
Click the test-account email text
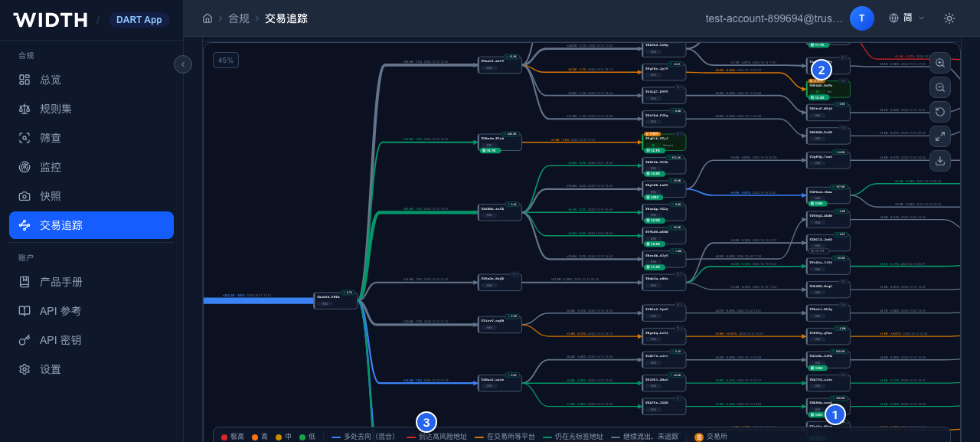(x=774, y=18)
